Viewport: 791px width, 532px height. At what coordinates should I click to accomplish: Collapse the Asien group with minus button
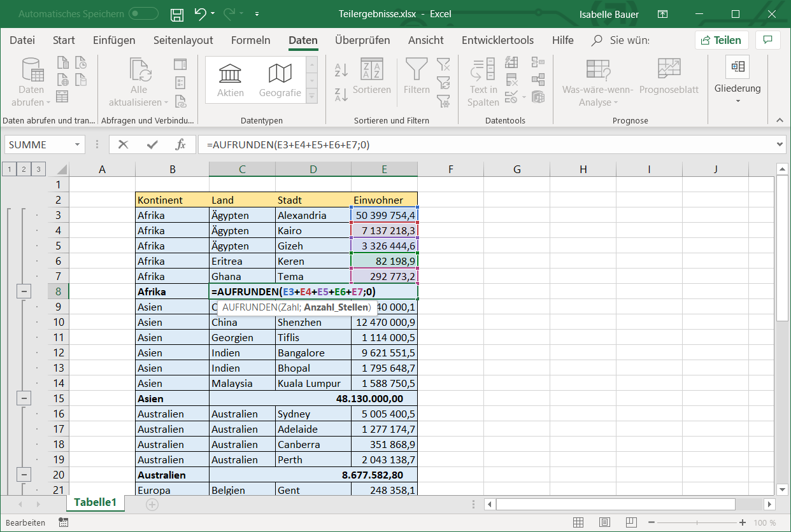coord(25,398)
